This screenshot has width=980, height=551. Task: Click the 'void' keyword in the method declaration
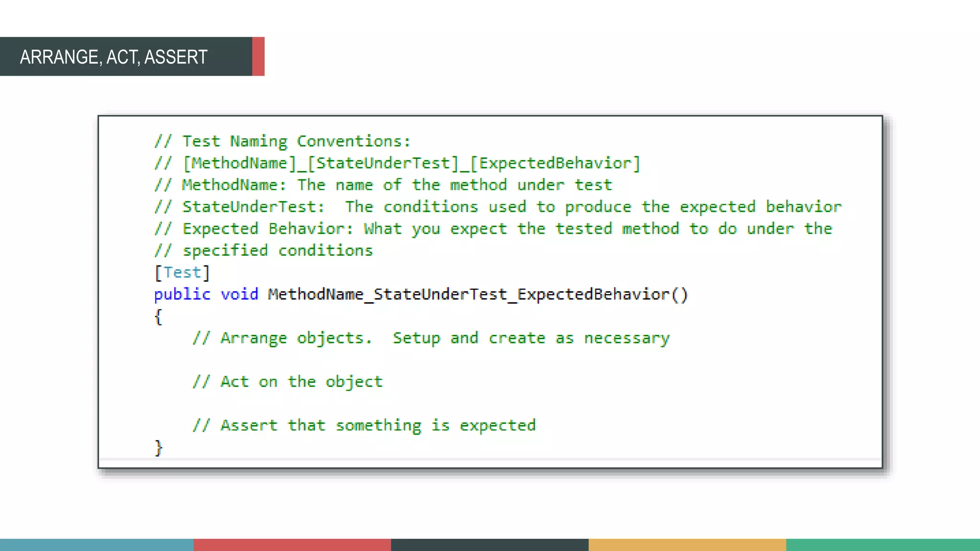[x=239, y=295]
